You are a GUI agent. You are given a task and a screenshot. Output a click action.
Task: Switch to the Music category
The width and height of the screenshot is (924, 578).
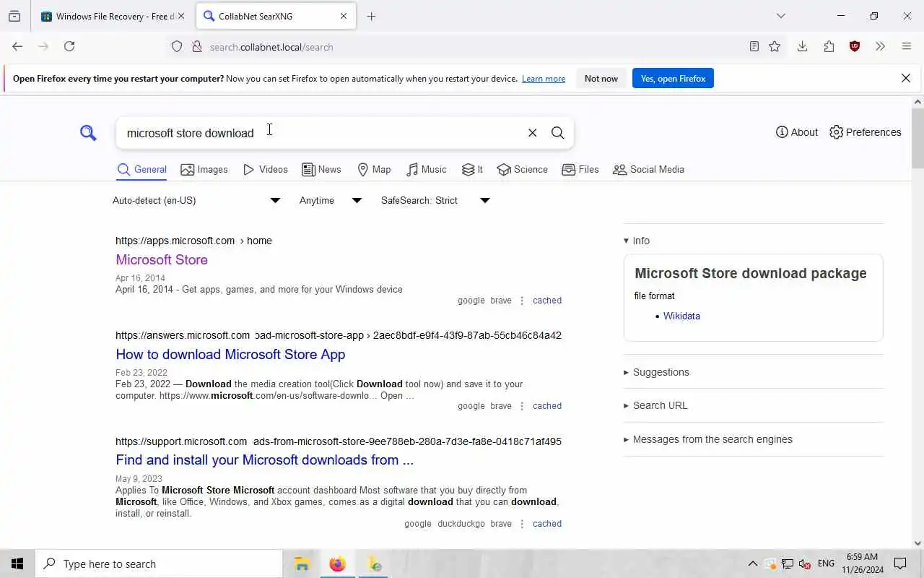click(x=426, y=169)
